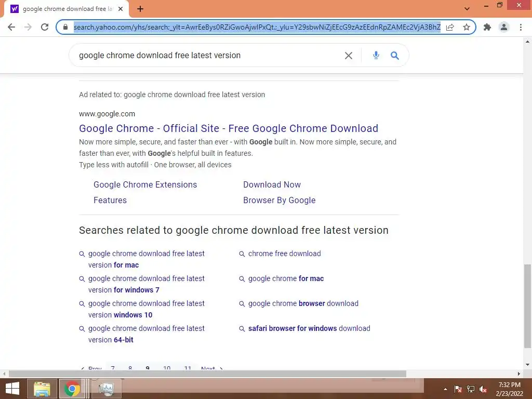The image size is (532, 399).
Task: Open Browser By Google sitelink
Action: tap(279, 200)
